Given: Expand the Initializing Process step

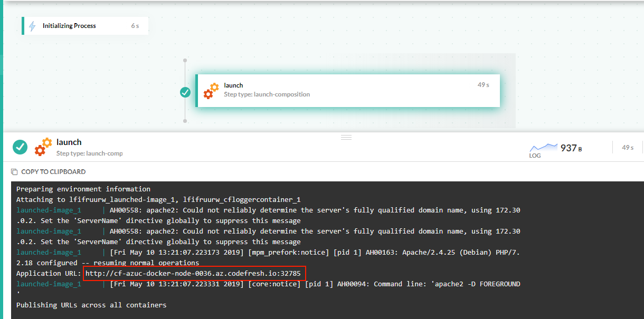Looking at the screenshot, I should (x=84, y=26).
